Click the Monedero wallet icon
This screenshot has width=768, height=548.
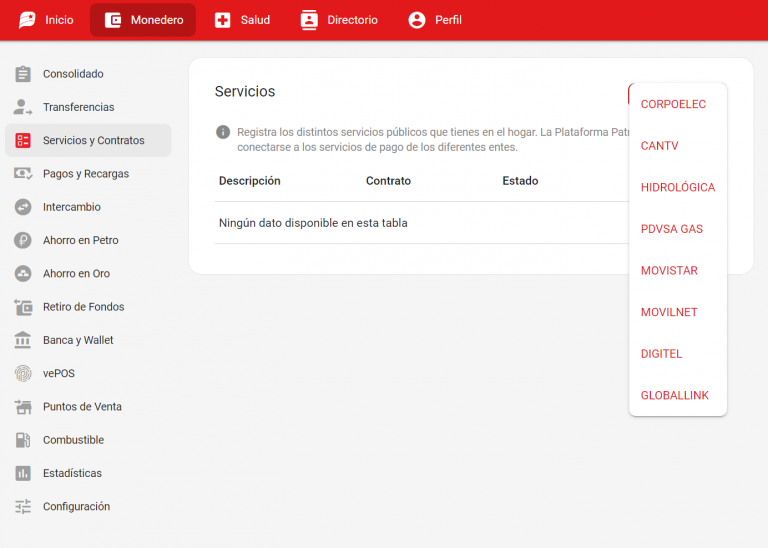(x=113, y=20)
